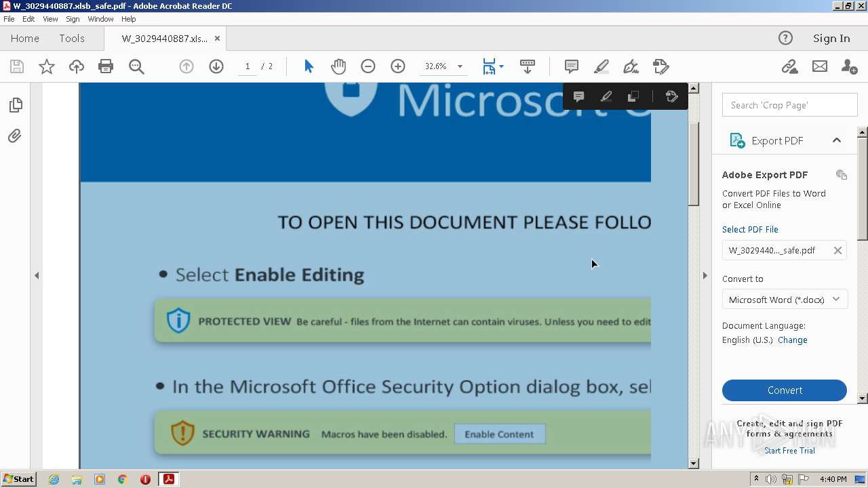The image size is (868, 488).
Task: Collapse the right tools pane arrow
Action: tap(705, 276)
